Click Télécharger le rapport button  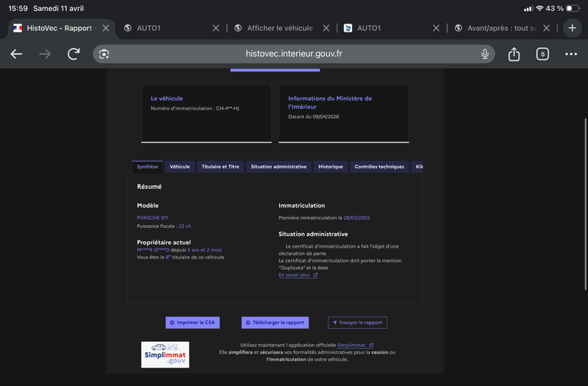click(275, 323)
